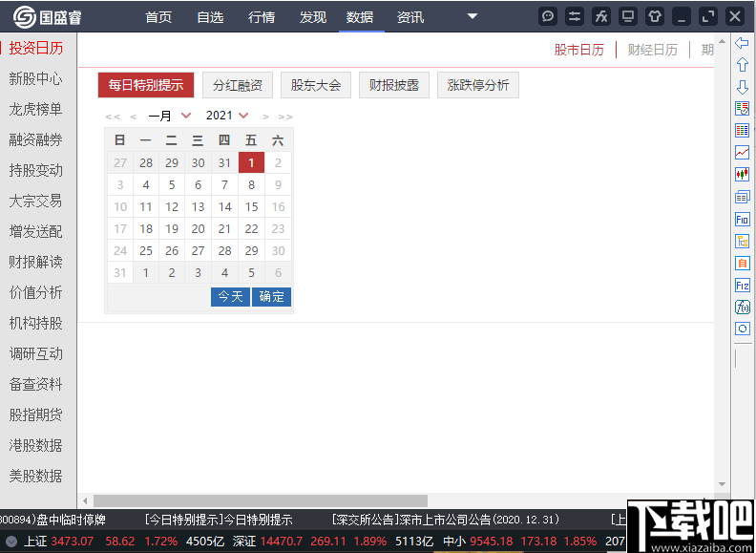Screen dimensions: 756x553
Task: Click the 国盛睿 logo icon
Action: click(25, 17)
